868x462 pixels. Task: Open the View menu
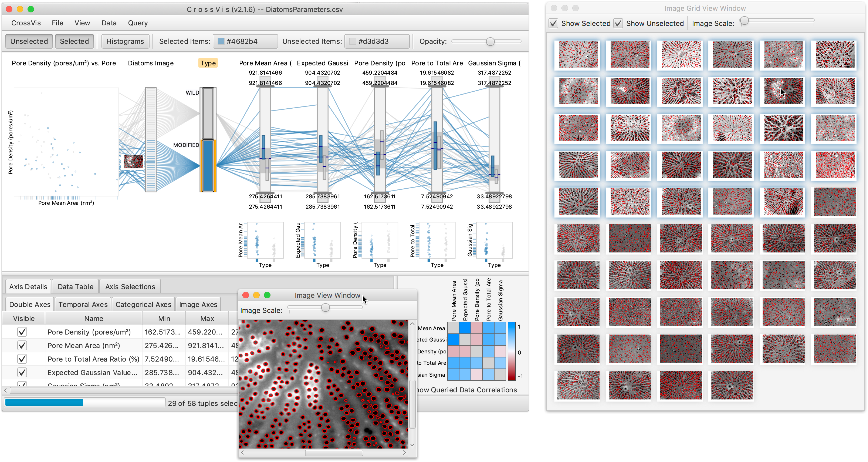[82, 23]
